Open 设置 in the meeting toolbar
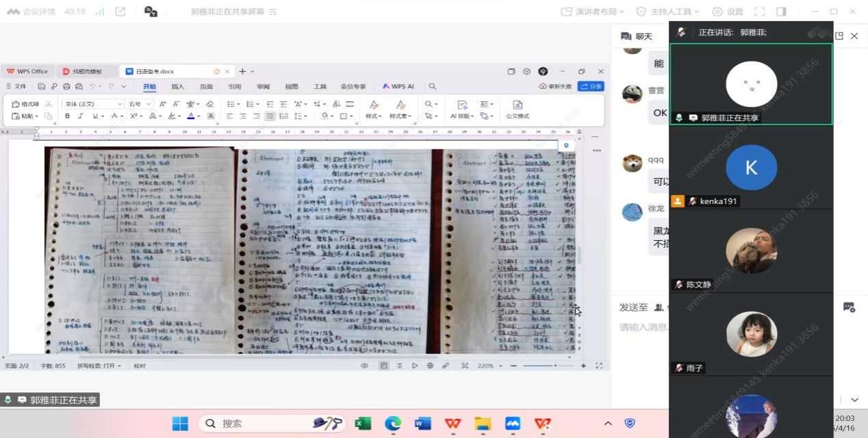The height and width of the screenshot is (438, 868). tap(728, 12)
